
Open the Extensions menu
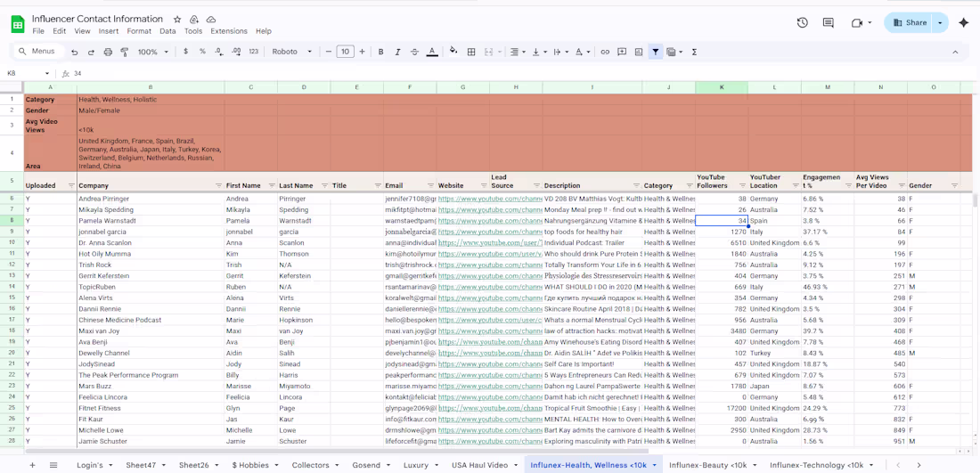point(229,31)
